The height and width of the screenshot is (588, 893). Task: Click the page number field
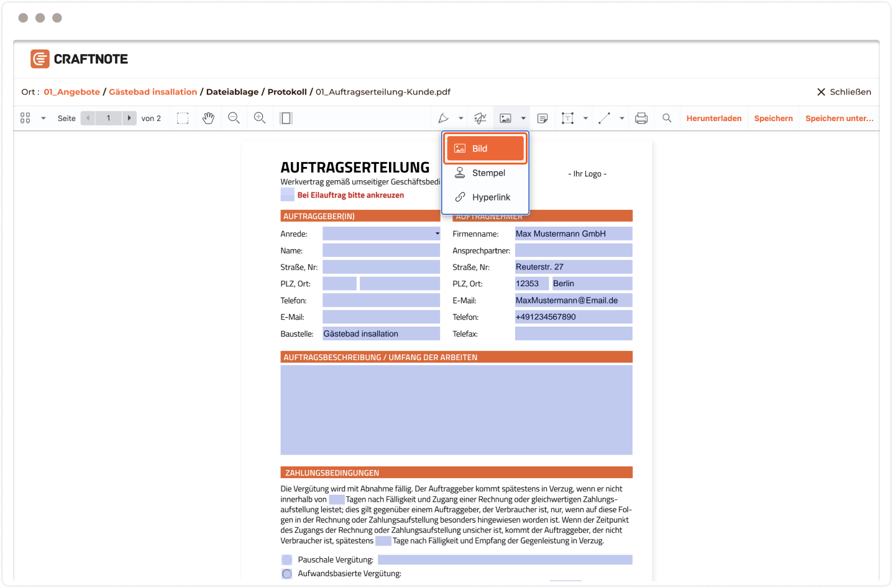click(x=109, y=118)
